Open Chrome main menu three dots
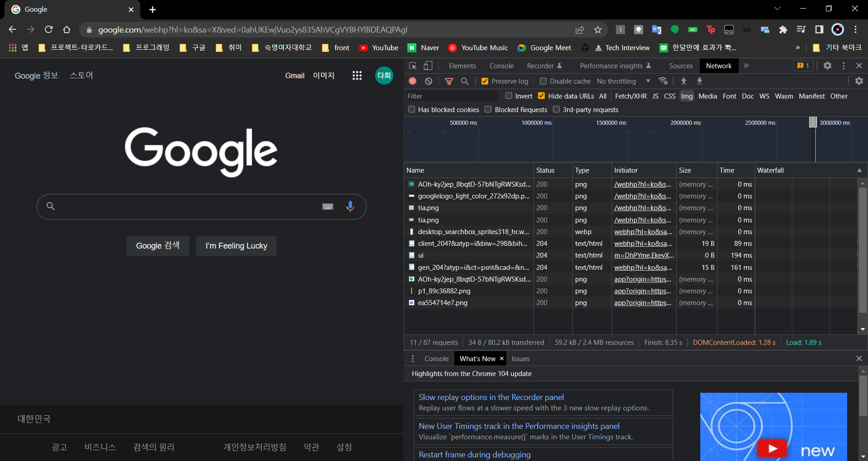This screenshot has height=461, width=868. point(855,29)
